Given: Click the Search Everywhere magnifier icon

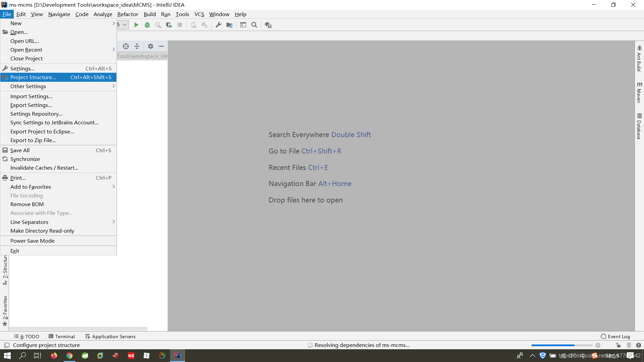Looking at the screenshot, I should click(x=254, y=25).
